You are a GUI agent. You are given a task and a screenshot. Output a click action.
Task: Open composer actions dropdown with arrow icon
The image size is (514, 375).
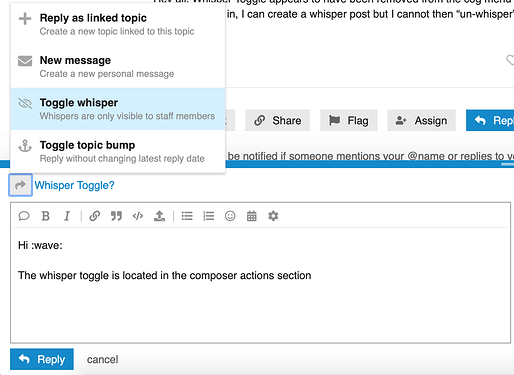point(20,185)
